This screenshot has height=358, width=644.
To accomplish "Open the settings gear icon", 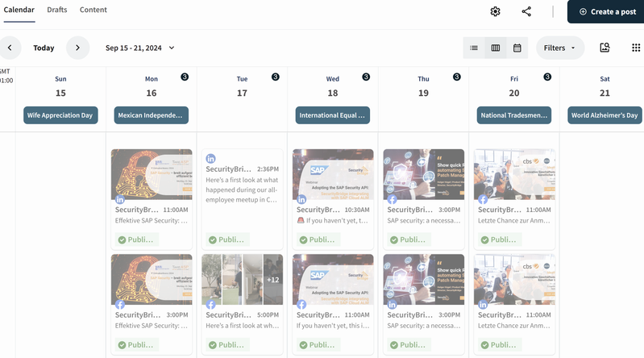I will tap(496, 11).
